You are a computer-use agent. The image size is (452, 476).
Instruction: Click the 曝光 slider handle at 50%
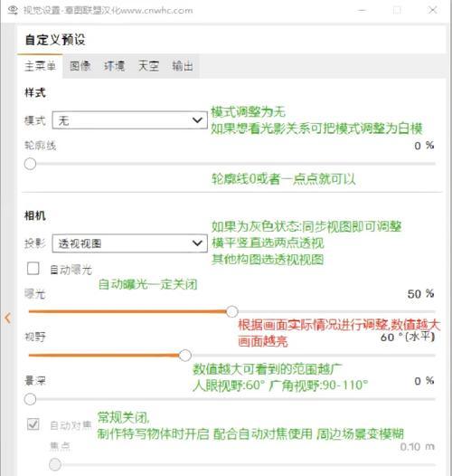(232, 311)
